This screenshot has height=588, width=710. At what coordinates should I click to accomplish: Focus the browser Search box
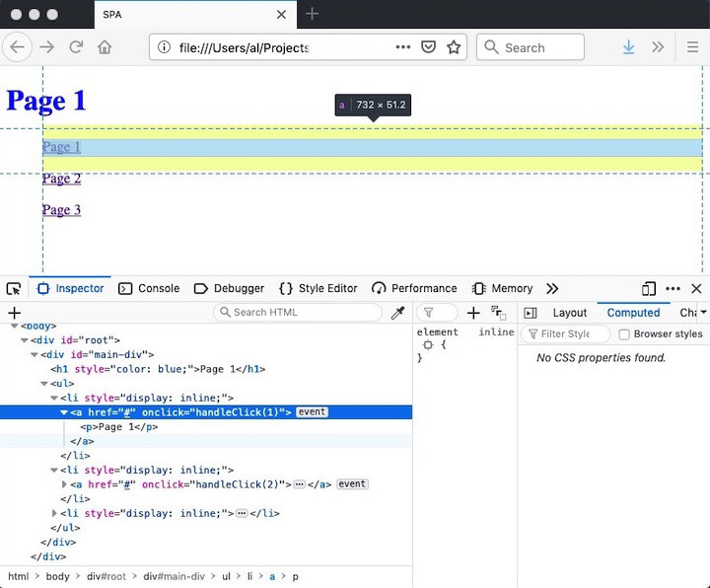(x=531, y=47)
